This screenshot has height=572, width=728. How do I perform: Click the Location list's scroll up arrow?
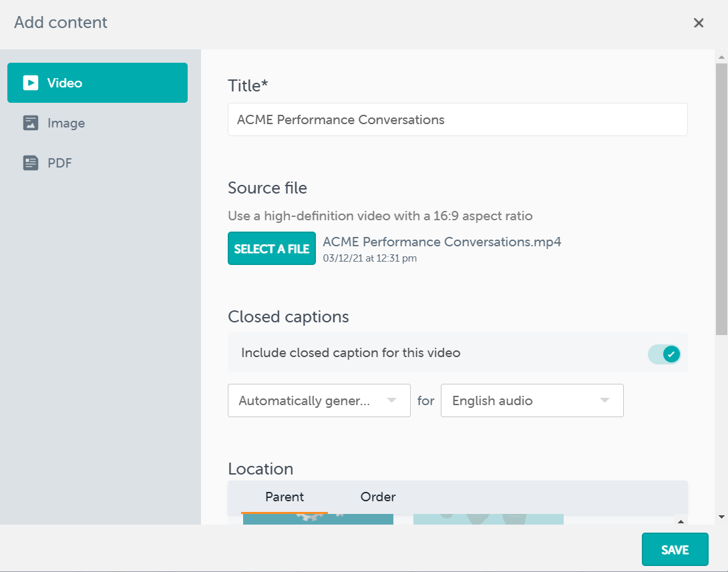pos(681,521)
